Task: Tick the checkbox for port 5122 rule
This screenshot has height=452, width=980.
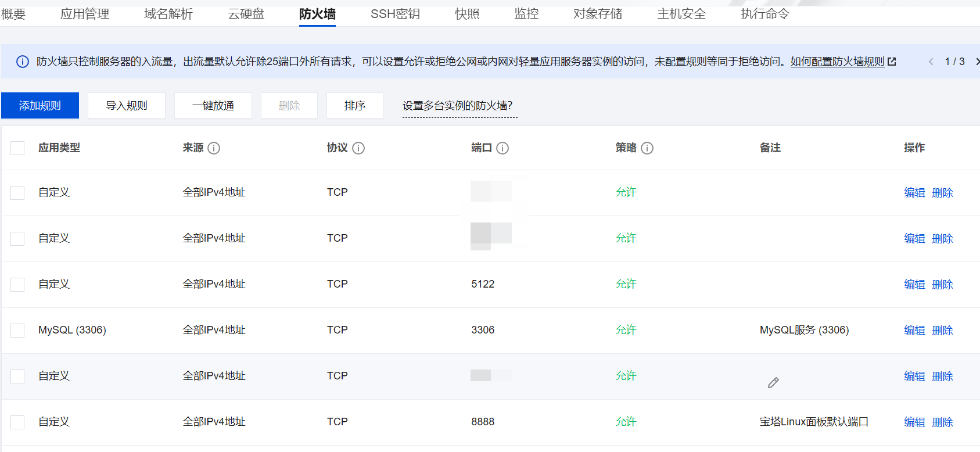Action: (17, 285)
